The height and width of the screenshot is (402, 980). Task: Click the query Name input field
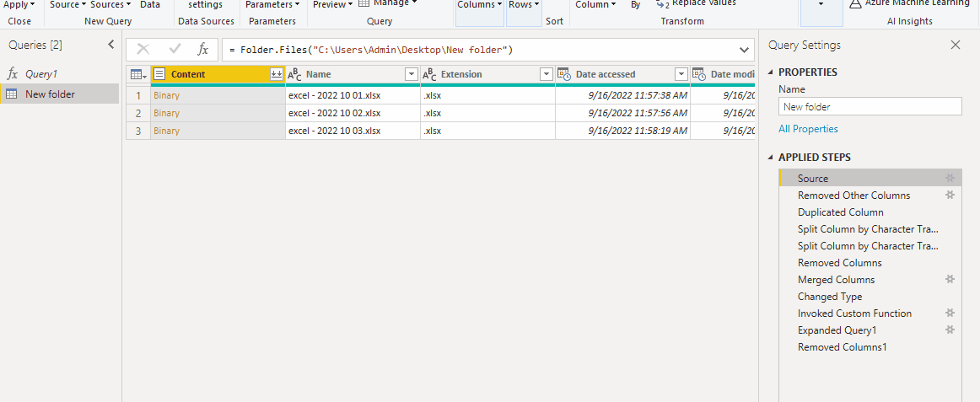point(870,107)
